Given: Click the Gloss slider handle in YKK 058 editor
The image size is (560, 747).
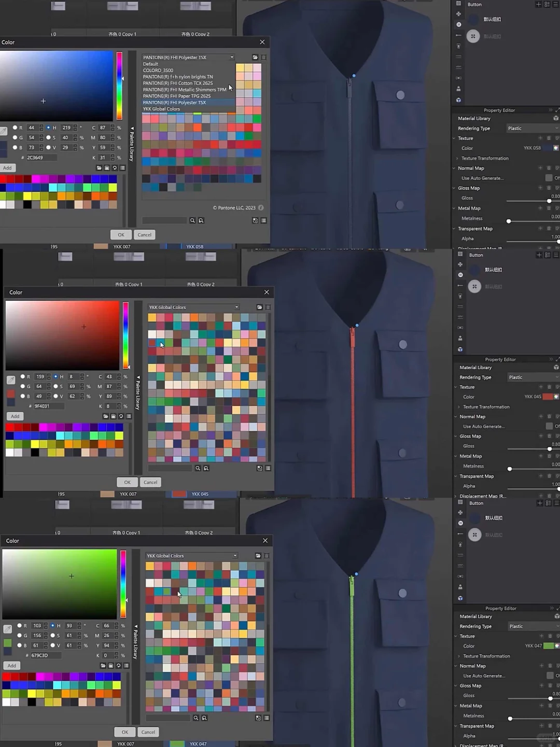Looking at the screenshot, I should [x=549, y=201].
